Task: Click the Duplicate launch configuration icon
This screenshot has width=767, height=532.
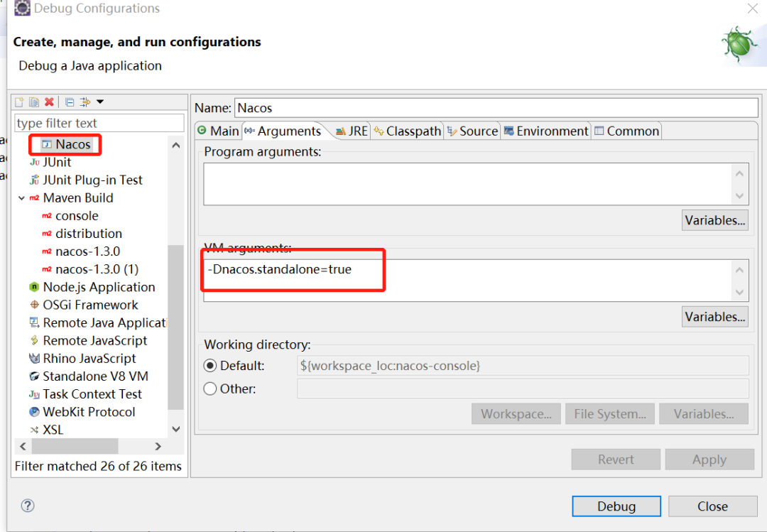Action: pos(34,102)
